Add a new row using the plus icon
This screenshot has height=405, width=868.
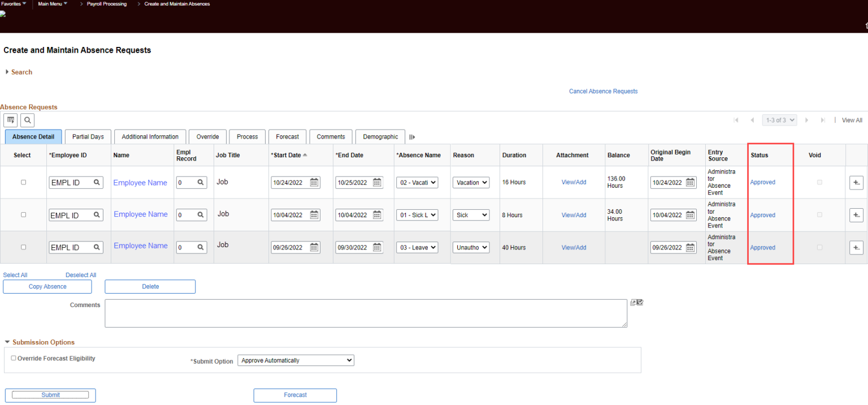856,182
